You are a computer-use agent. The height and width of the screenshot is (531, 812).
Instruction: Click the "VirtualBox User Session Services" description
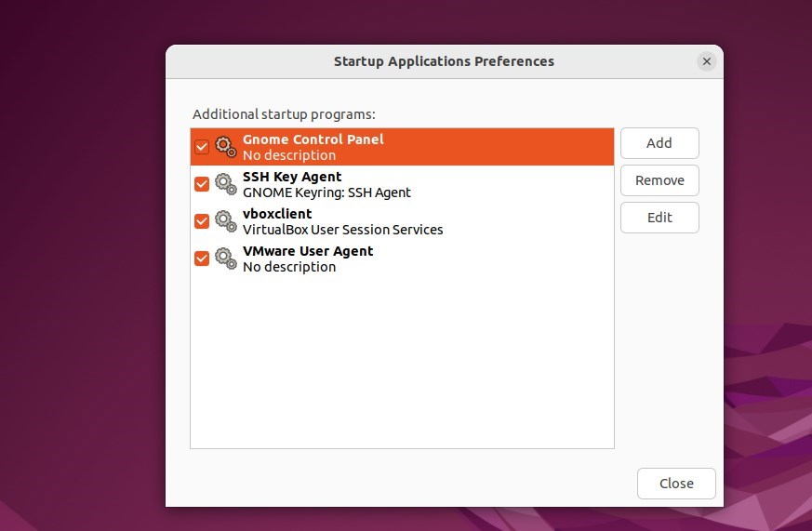coord(342,230)
